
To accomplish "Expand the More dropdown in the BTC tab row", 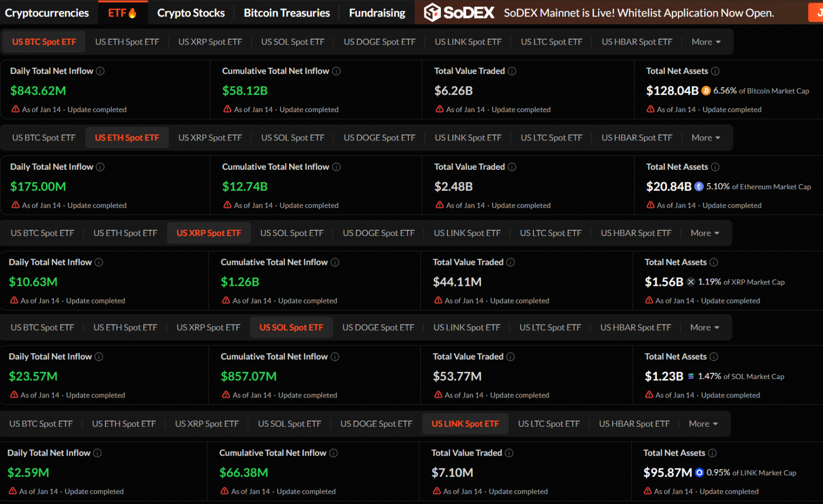I will click(706, 42).
